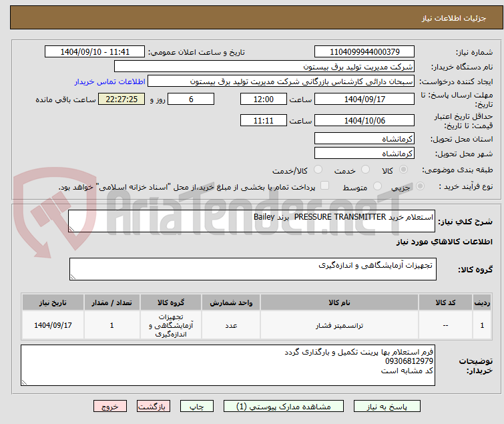Select the متوسط purchase type radio
The image size is (504, 424).
tap(377, 186)
